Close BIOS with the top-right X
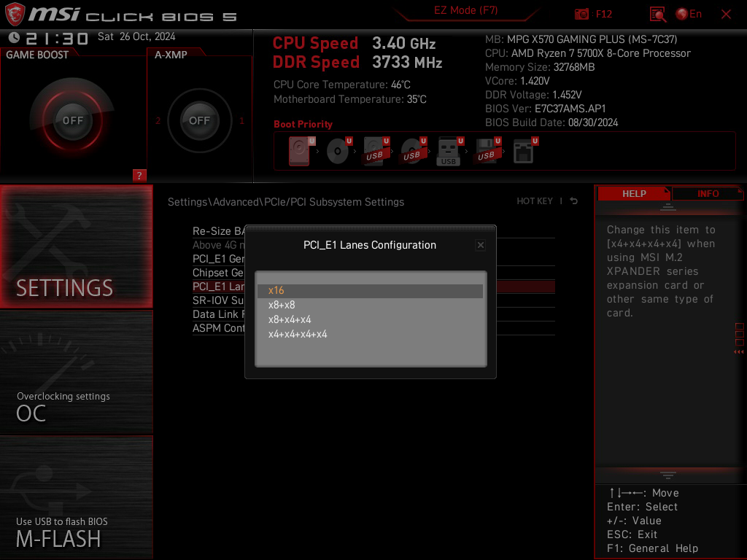Viewport: 747px width, 560px height. click(x=726, y=15)
